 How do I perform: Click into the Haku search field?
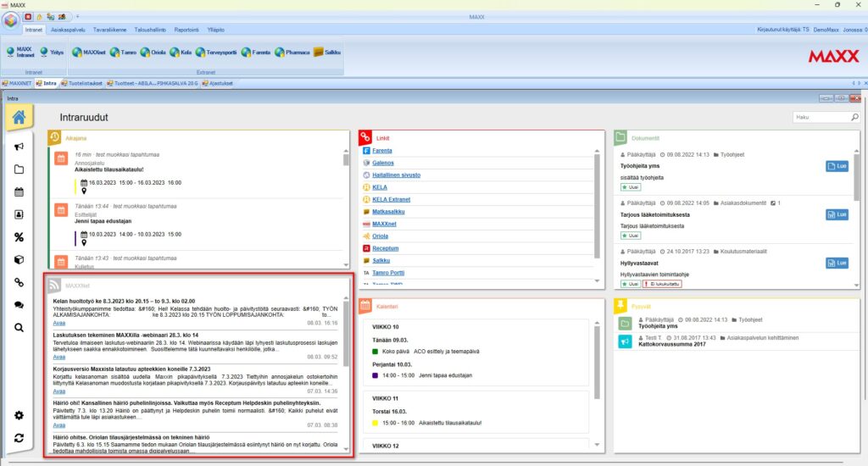pyautogui.click(x=821, y=117)
